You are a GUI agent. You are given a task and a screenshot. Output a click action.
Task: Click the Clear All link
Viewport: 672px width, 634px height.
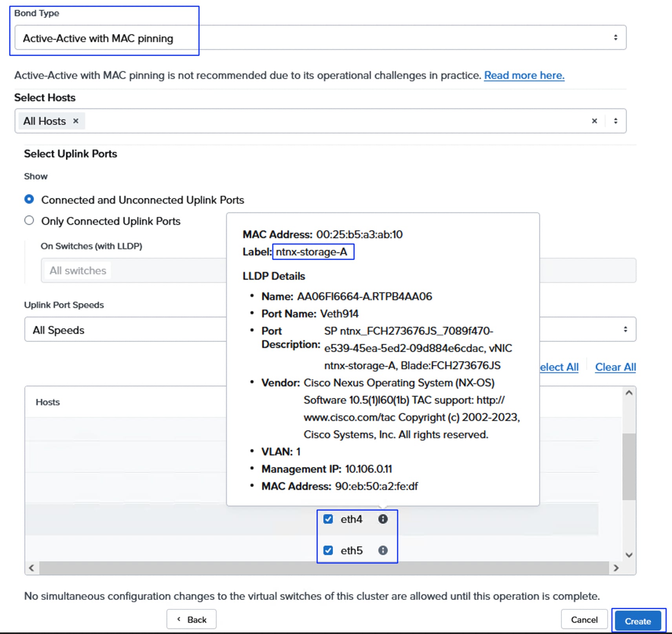pyautogui.click(x=615, y=367)
